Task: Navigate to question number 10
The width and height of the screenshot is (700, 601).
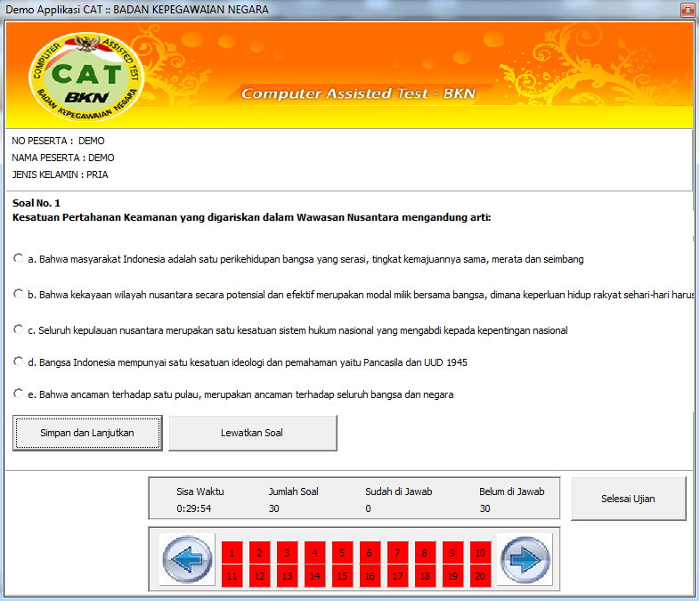Action: 480,553
